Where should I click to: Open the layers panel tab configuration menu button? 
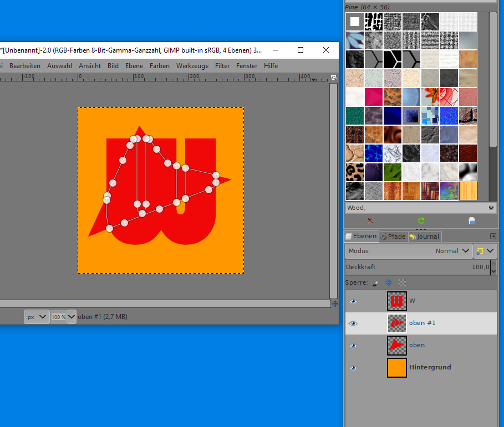493,236
